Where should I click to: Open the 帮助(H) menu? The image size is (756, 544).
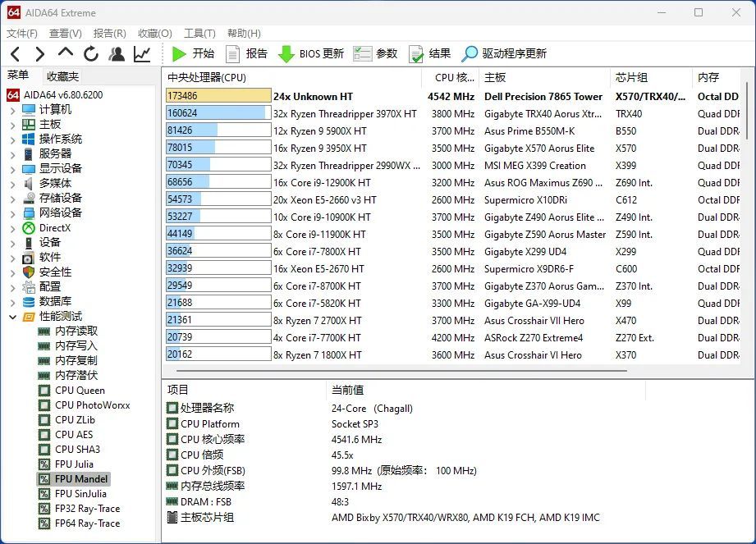tap(242, 33)
